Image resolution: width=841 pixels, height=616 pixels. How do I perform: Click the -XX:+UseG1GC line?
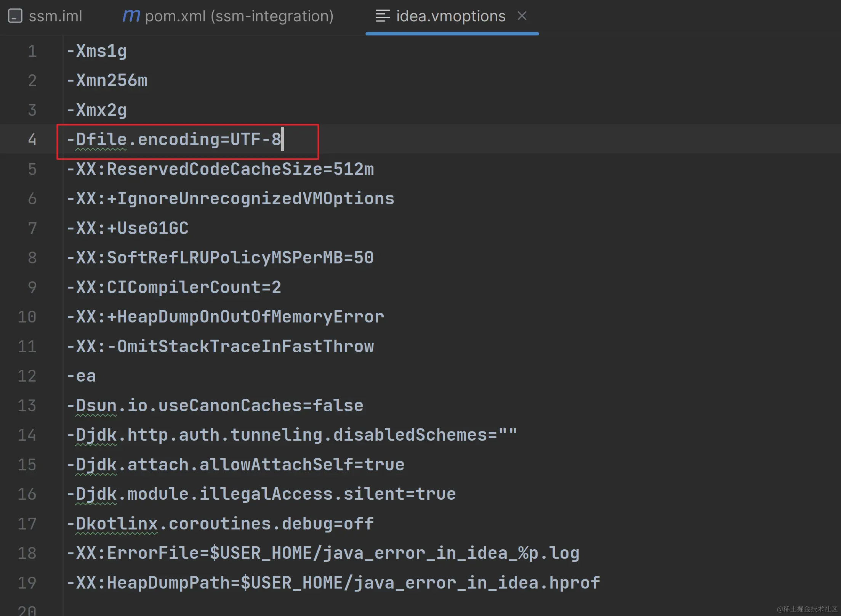(x=128, y=228)
